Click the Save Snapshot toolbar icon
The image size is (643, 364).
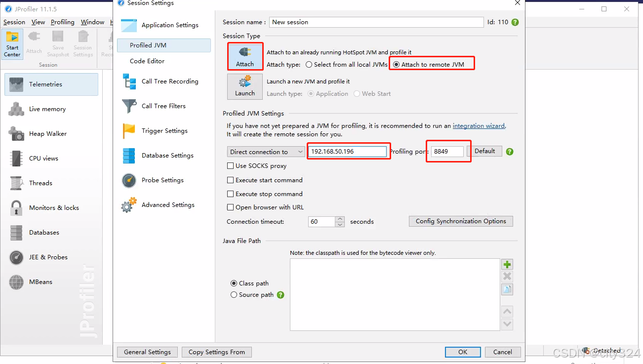[x=58, y=44]
